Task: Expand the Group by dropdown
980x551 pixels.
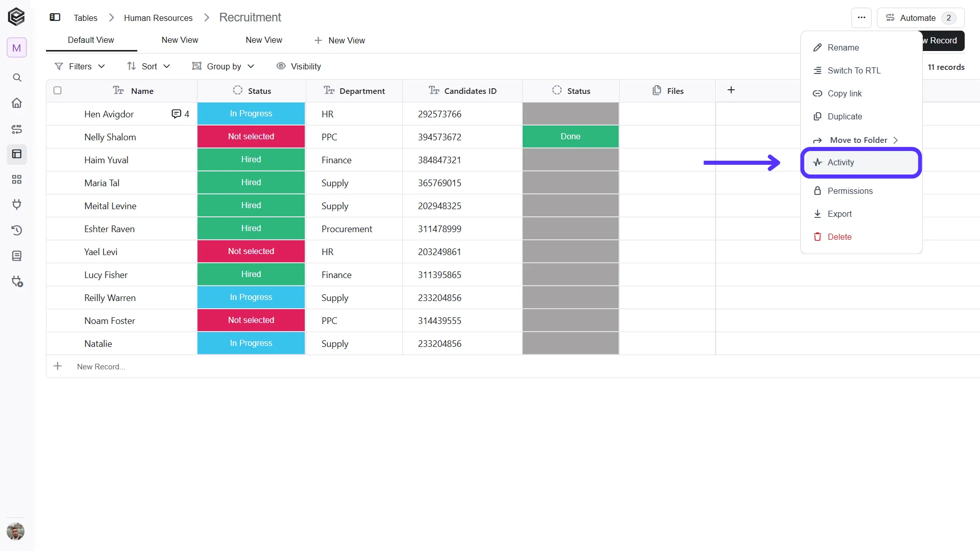Action: tap(223, 66)
